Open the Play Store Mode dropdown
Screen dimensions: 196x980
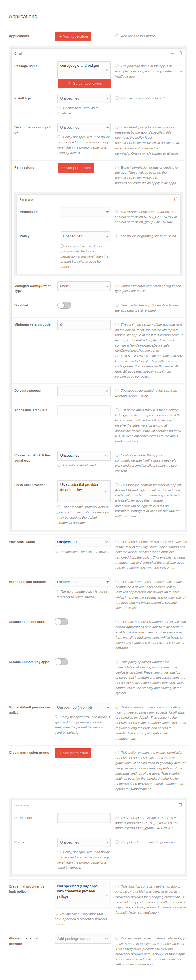click(x=82, y=542)
